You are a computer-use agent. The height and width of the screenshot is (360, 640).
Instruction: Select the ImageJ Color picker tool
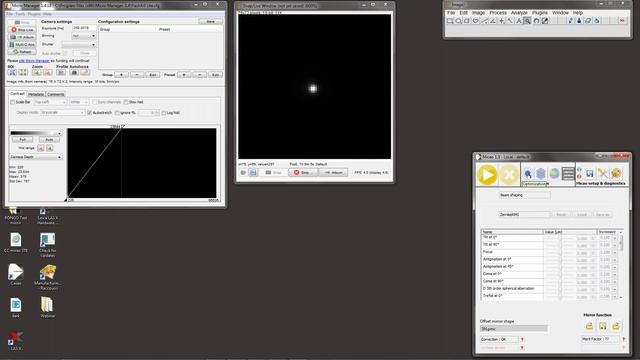pyautogui.click(x=544, y=20)
